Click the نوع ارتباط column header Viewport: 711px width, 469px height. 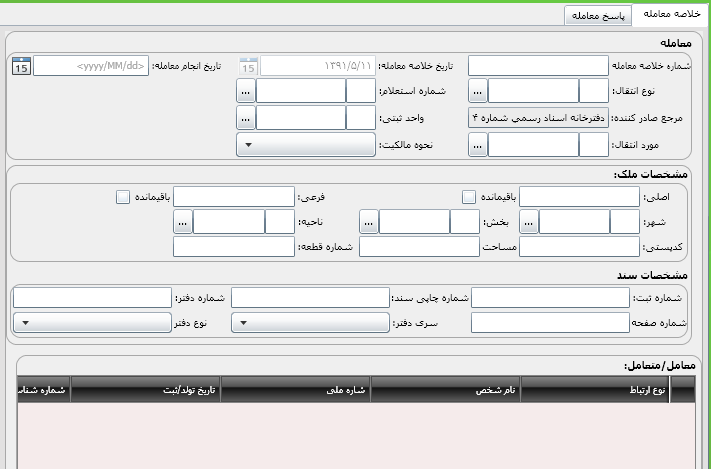pos(594,390)
